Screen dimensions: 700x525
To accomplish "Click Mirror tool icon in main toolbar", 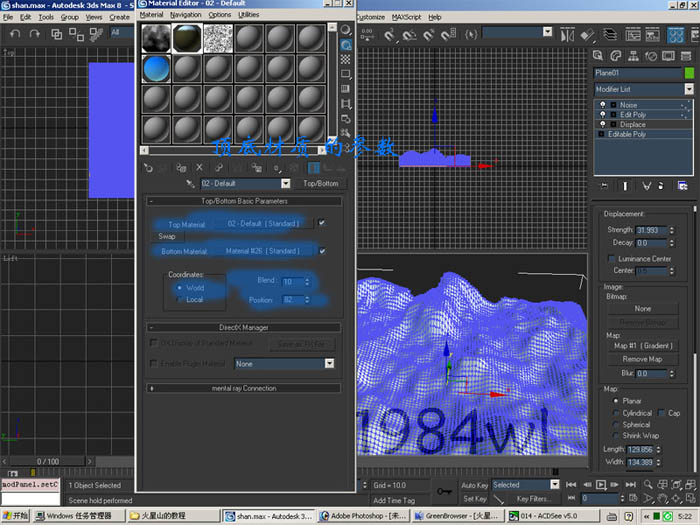I will pyautogui.click(x=567, y=35).
